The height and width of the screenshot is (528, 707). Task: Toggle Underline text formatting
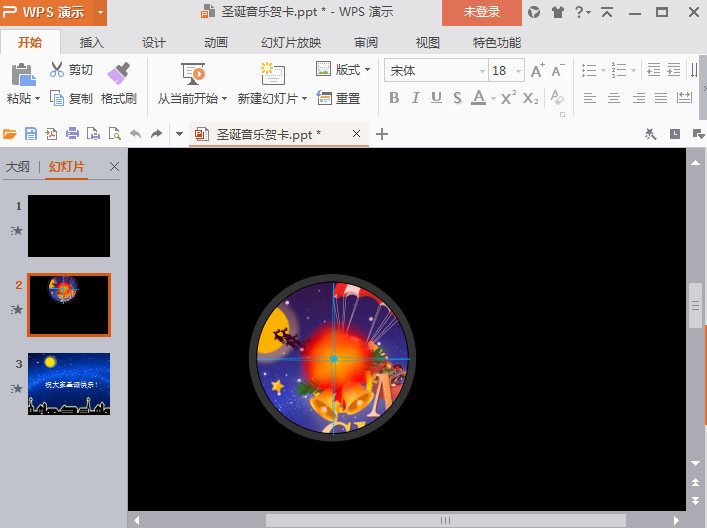436,98
